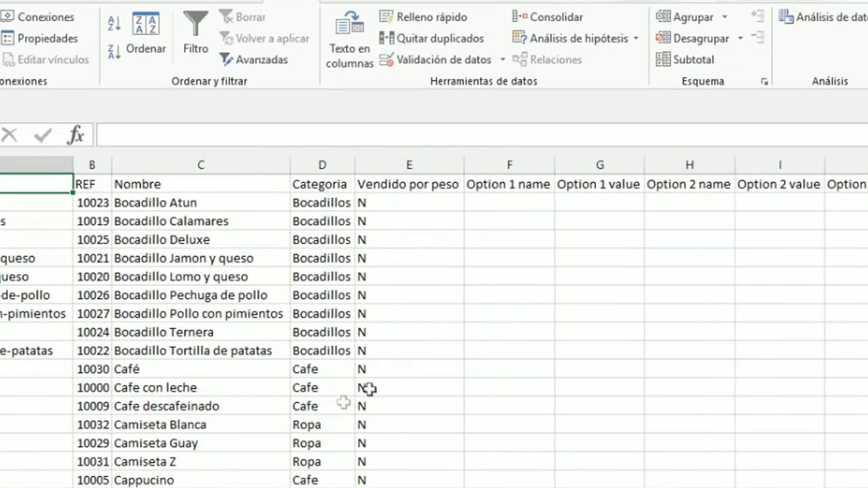This screenshot has width=868, height=488.
Task: Click the Subtotal icon
Action: [x=663, y=60]
